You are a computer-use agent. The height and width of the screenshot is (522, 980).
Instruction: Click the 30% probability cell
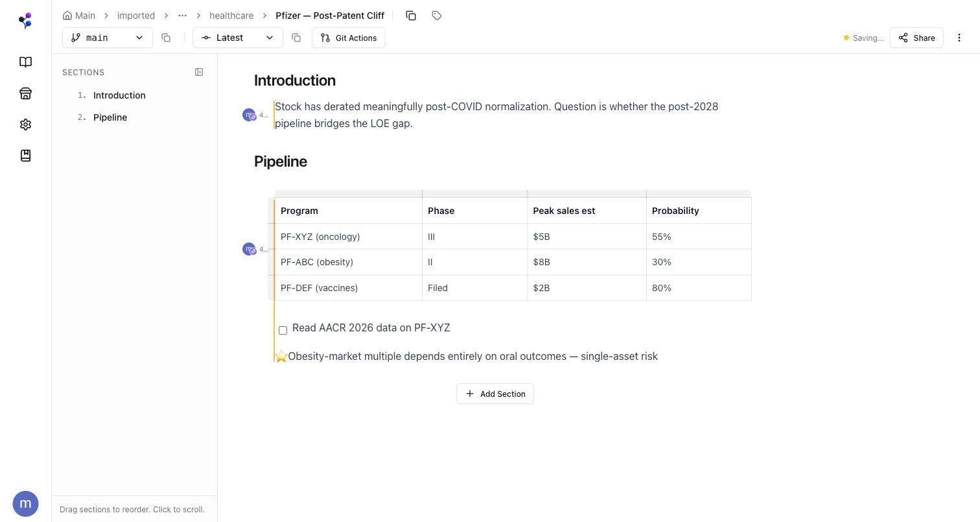[x=699, y=262]
